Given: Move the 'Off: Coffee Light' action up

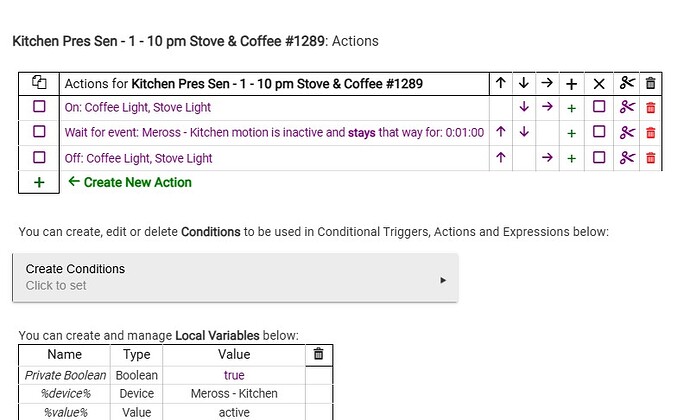Looking at the screenshot, I should (x=501, y=157).
